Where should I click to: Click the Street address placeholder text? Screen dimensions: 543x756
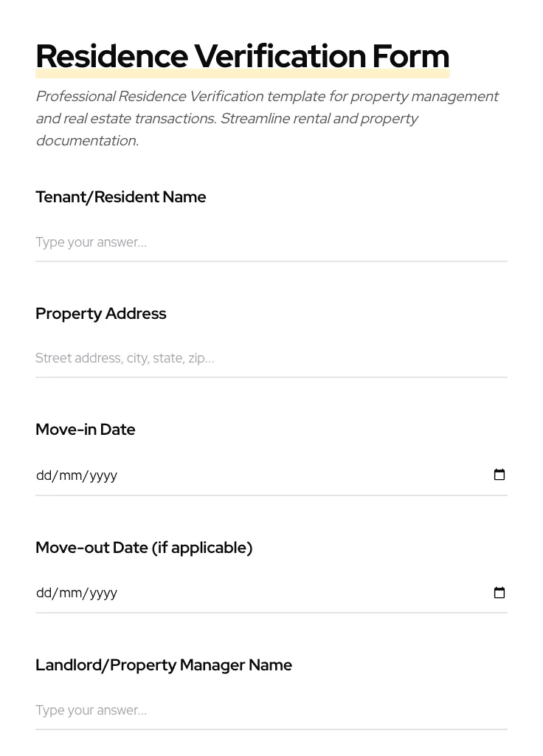click(x=125, y=358)
